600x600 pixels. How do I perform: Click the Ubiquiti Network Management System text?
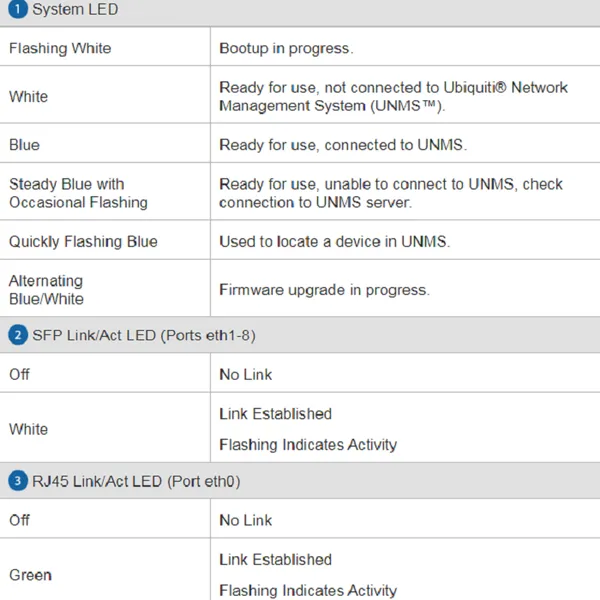[392, 96]
